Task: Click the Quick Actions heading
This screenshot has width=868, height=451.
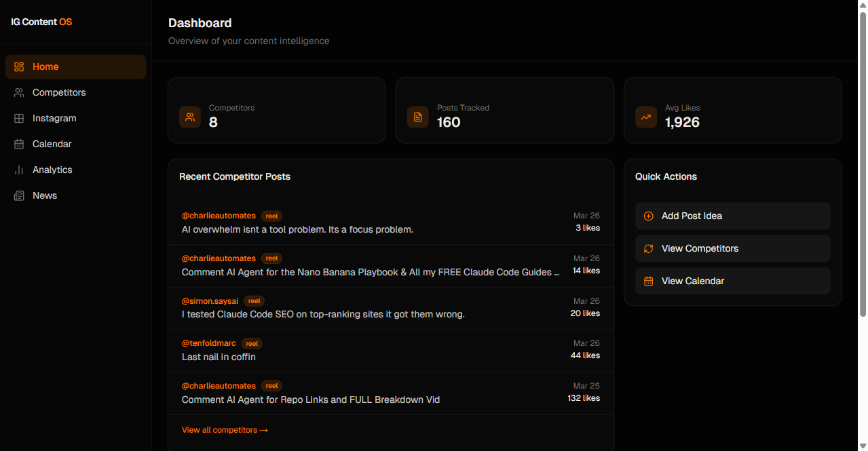Action: pyautogui.click(x=666, y=176)
